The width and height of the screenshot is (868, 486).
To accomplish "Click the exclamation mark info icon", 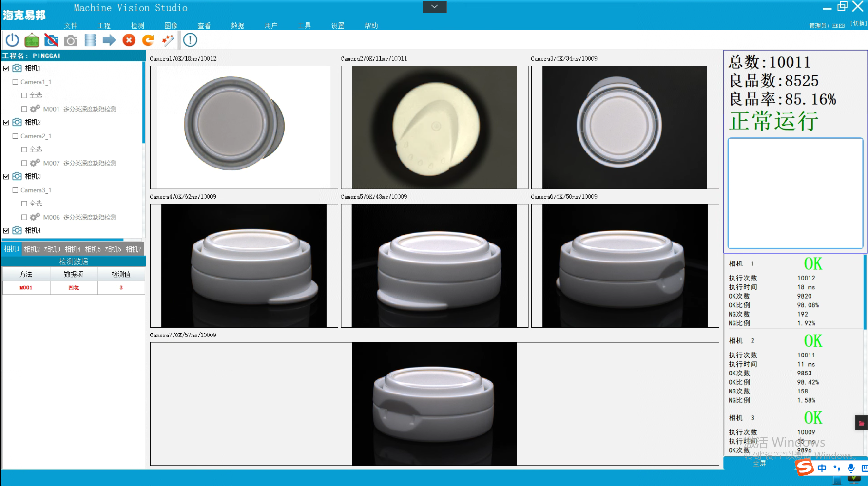I will tap(190, 40).
